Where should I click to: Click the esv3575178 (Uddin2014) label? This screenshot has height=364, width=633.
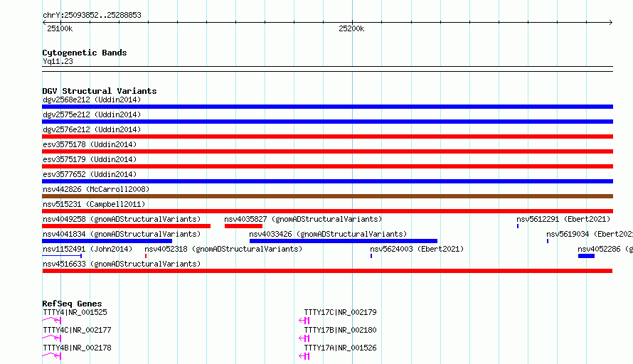(x=90, y=144)
